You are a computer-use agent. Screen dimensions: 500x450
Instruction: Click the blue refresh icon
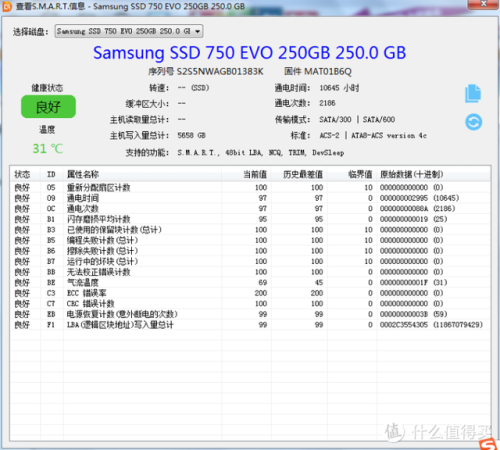point(473,122)
